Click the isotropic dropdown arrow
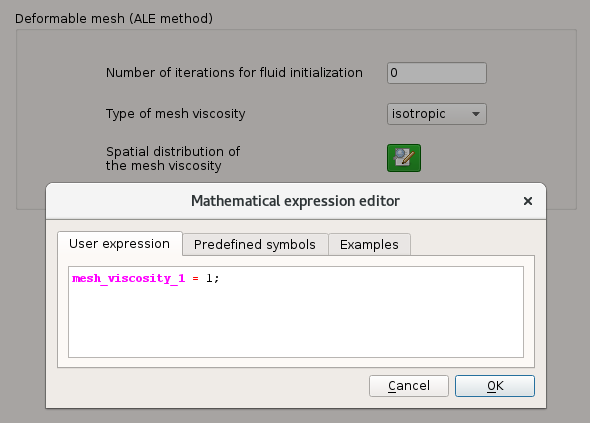This screenshot has height=423, width=590. tap(476, 114)
